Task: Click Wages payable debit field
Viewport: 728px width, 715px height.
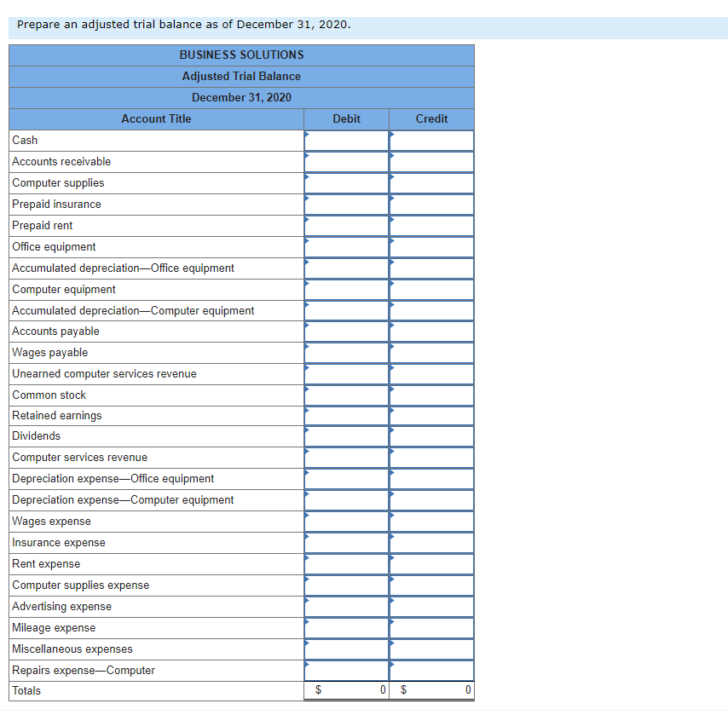Action: [346, 354]
